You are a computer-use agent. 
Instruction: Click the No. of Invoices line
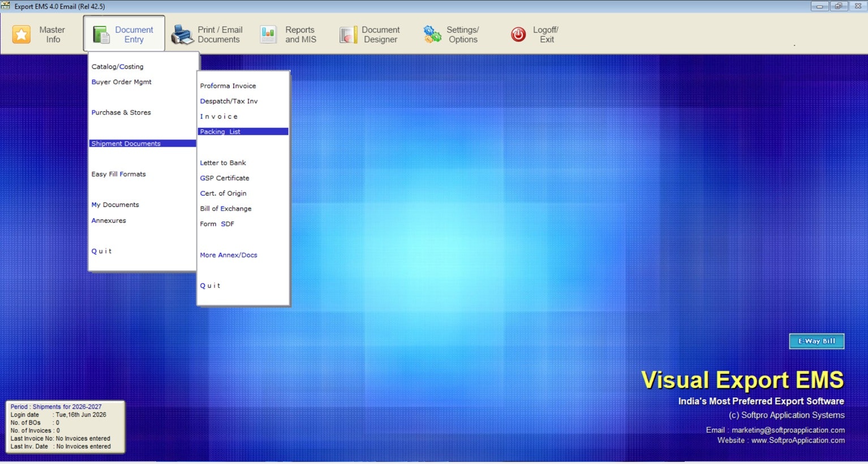(x=35, y=431)
